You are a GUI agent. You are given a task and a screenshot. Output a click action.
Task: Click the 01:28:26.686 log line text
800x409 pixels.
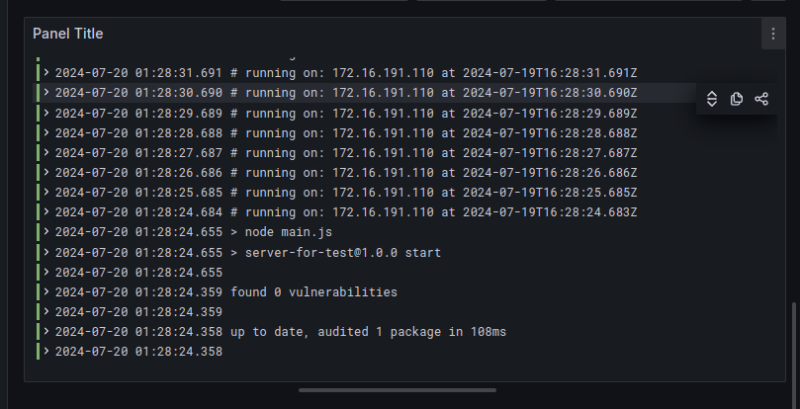345,173
